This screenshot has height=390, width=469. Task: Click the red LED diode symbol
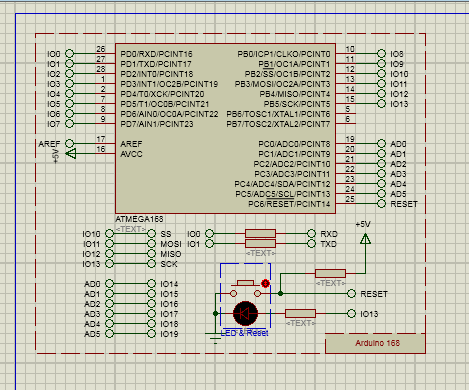245,314
